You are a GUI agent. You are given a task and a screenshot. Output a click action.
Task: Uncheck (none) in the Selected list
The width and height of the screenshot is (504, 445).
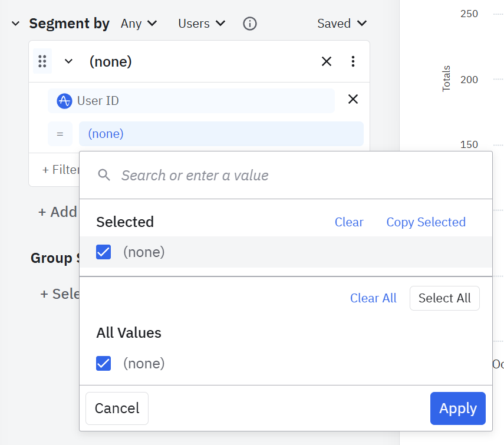(104, 252)
